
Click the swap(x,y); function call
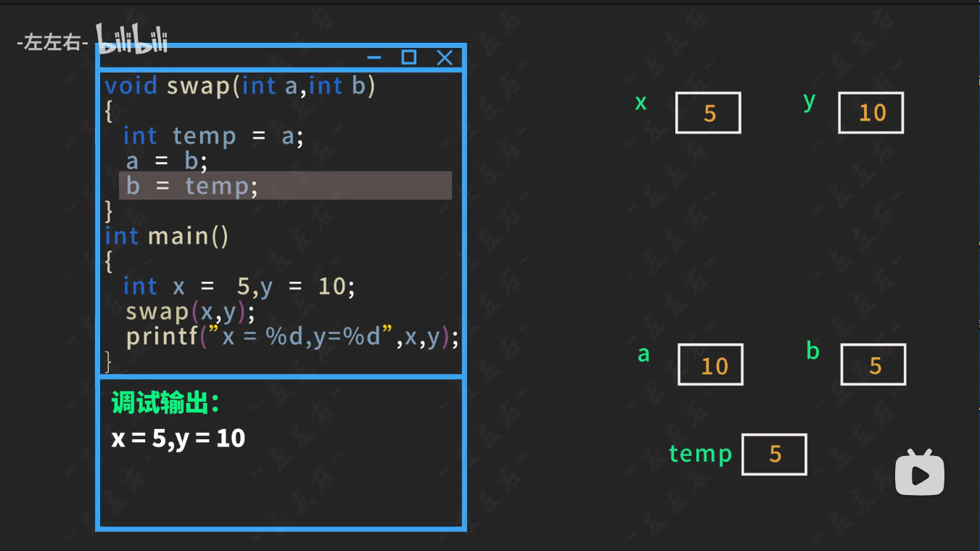[x=190, y=311]
